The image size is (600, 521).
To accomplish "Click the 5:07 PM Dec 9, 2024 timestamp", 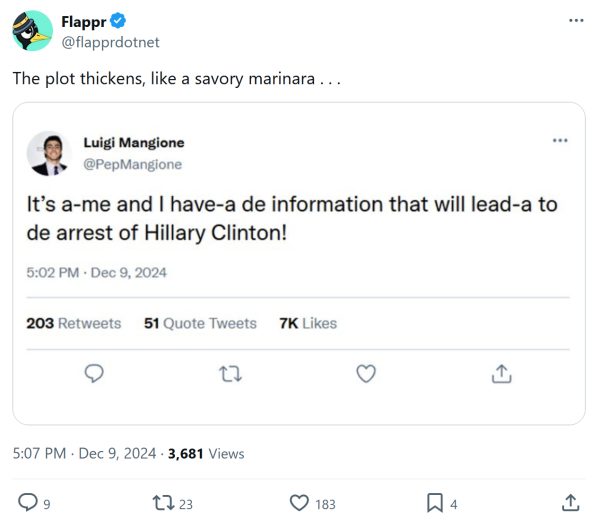I will 84,453.
